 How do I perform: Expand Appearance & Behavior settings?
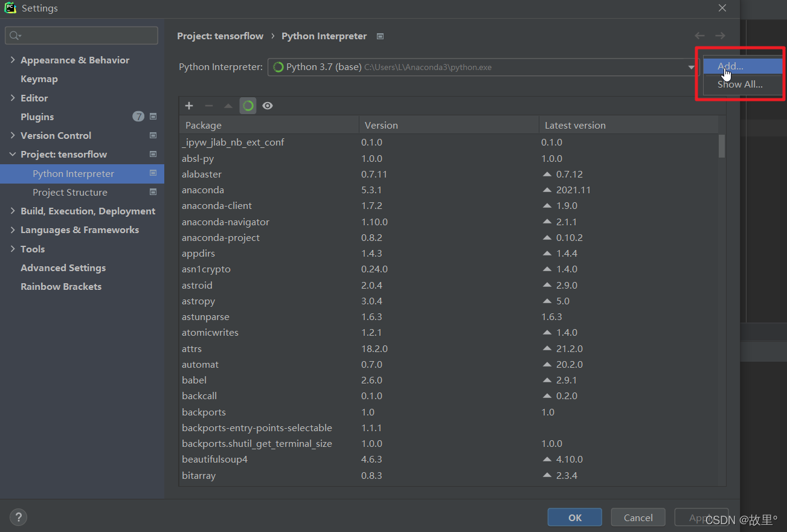13,60
